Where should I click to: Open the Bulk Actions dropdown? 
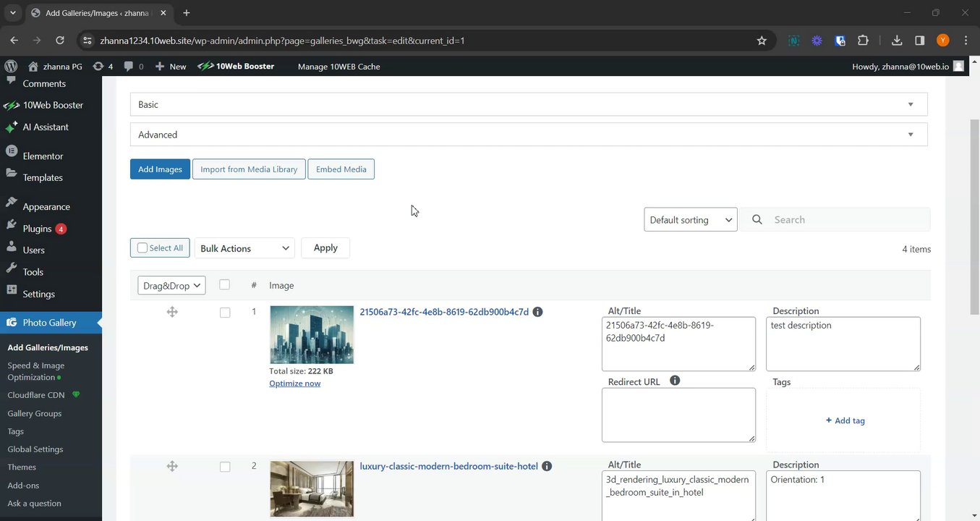pyautogui.click(x=244, y=248)
